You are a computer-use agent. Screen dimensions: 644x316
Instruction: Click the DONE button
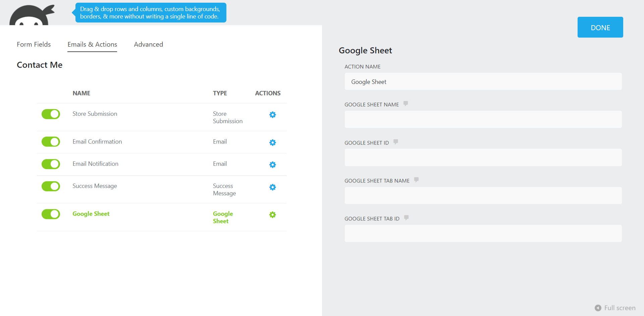pos(600,27)
